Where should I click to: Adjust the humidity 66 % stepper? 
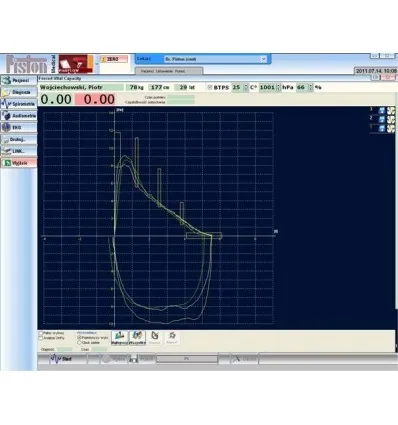310,87
